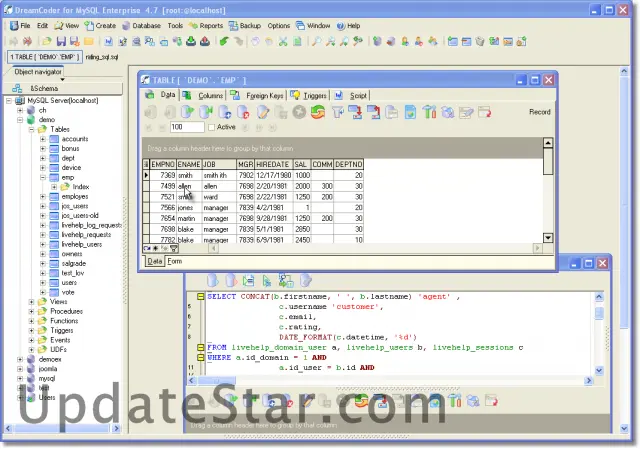Image resolution: width=640 pixels, height=449 pixels.
Task: Open the Database menu
Action: [x=141, y=26]
